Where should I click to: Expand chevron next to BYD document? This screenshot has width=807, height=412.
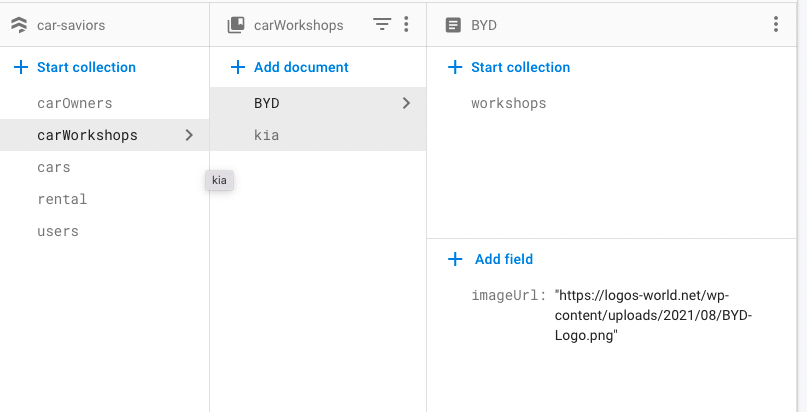click(x=406, y=103)
